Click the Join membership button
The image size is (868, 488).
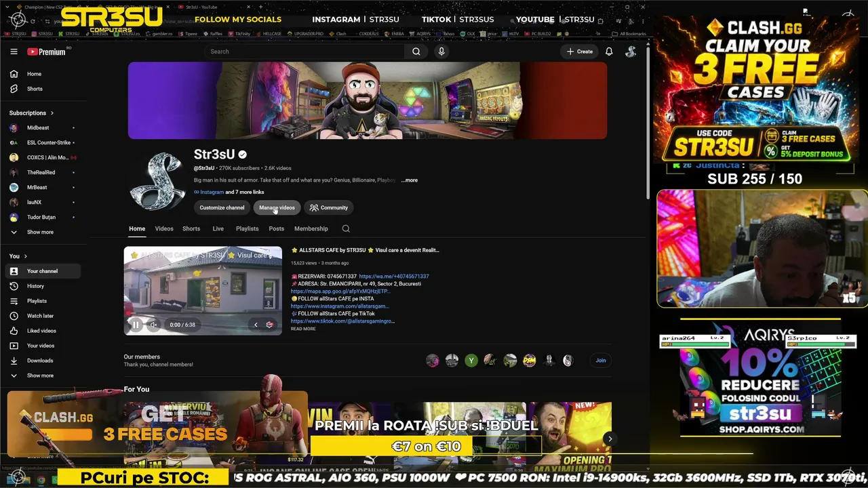(601, 361)
